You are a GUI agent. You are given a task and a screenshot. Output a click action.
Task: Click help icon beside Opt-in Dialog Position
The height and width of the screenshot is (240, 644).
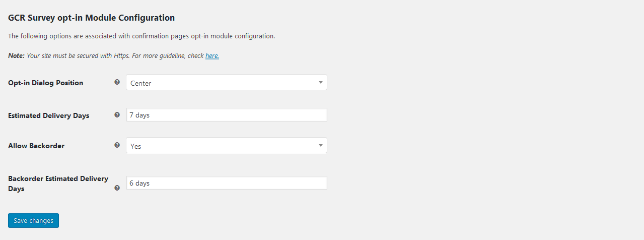117,82
